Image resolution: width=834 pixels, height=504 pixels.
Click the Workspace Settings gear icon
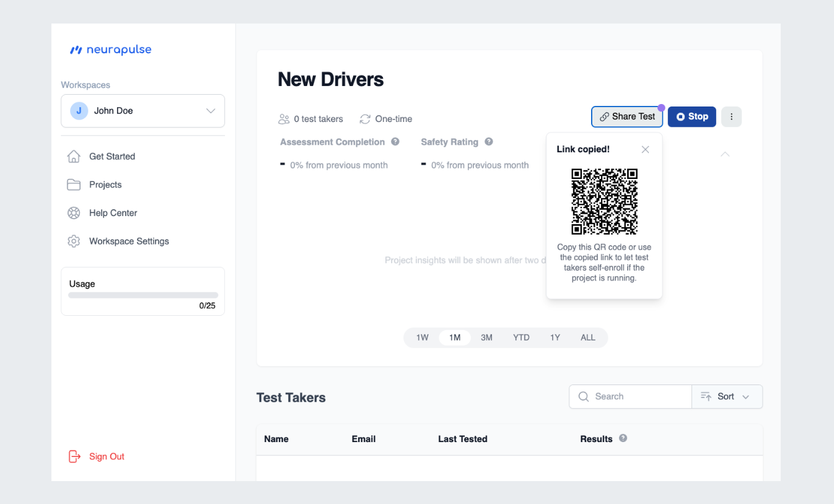[x=74, y=241]
